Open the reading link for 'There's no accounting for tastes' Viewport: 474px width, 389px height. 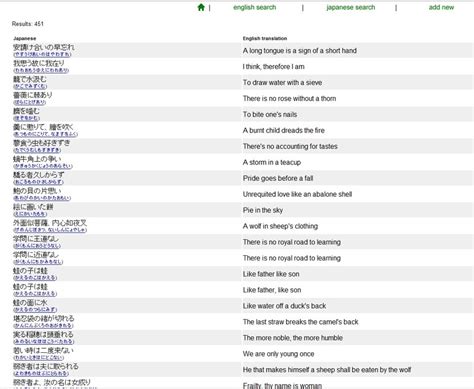click(x=37, y=150)
